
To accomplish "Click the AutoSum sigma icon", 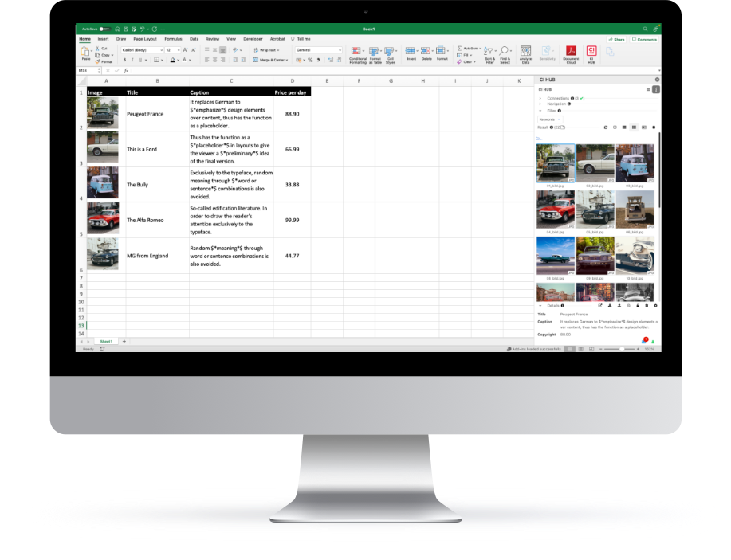I will (x=459, y=48).
